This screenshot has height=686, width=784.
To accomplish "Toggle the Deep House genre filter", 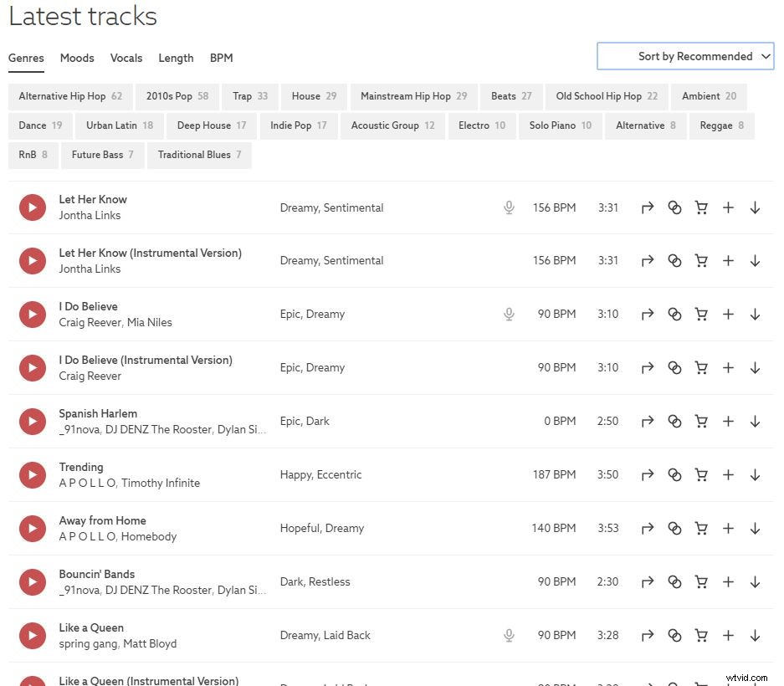I will (212, 125).
